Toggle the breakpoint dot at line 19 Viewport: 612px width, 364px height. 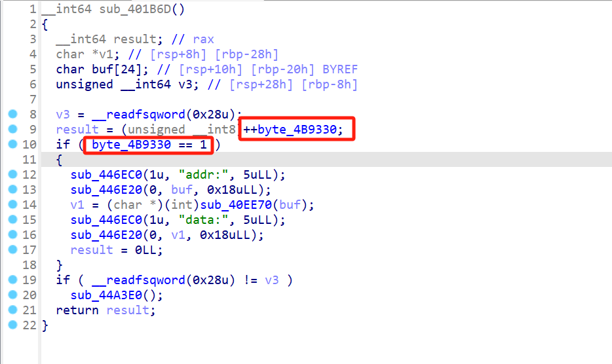point(12,280)
